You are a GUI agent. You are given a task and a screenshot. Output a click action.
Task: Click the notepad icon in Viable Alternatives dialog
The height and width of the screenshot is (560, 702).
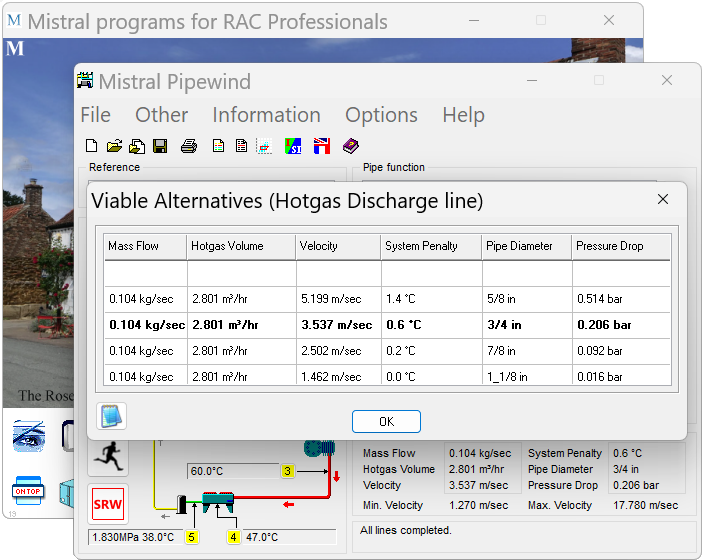(111, 416)
